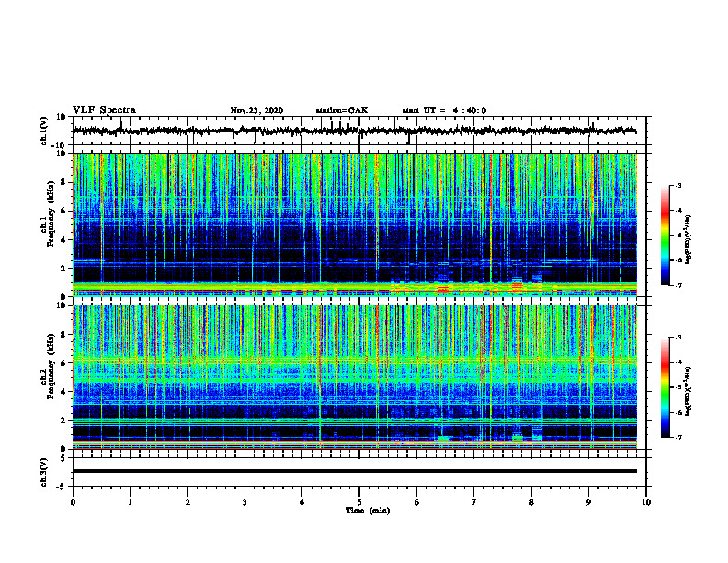Click the ch.1 spectrogram color scale bar
The image size is (728, 563).
coord(665,236)
